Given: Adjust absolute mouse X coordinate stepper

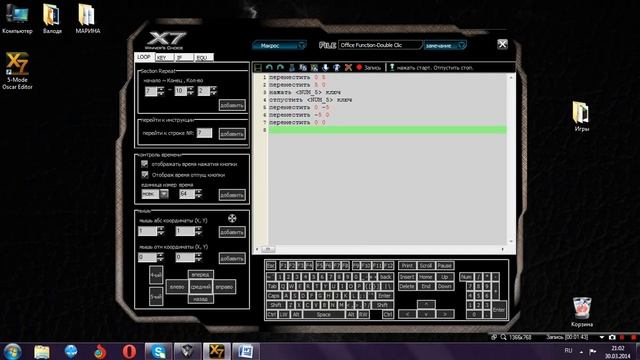Looking at the screenshot, I should click(160, 231).
